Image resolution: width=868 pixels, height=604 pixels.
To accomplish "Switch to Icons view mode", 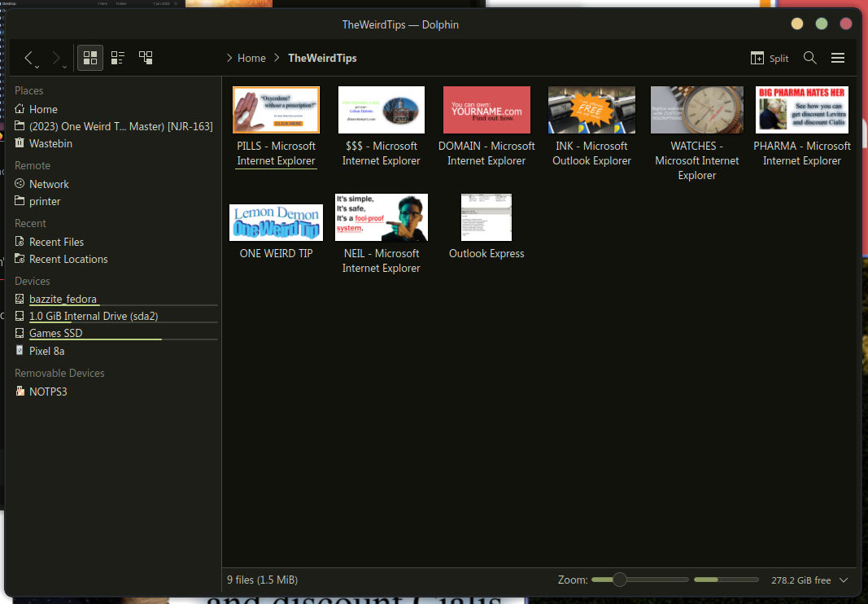I will pos(90,58).
